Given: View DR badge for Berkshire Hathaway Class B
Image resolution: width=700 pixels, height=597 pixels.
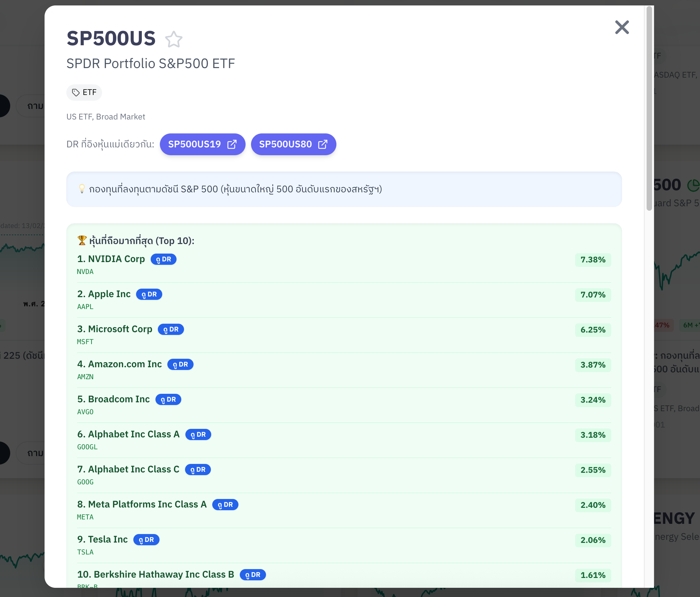Looking at the screenshot, I should [x=253, y=575].
